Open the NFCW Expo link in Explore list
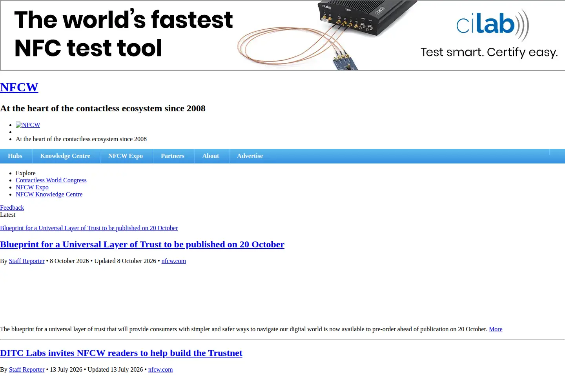 pos(32,187)
